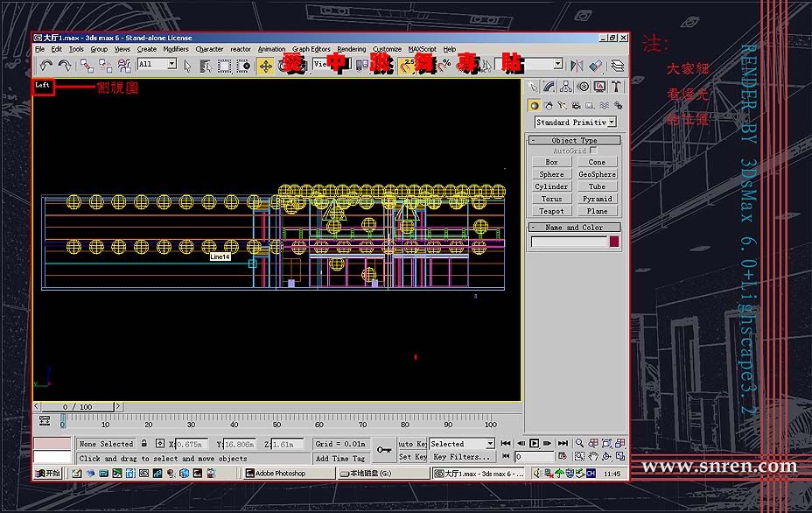
Task: Jump to the animation start frame
Action: click(x=506, y=444)
